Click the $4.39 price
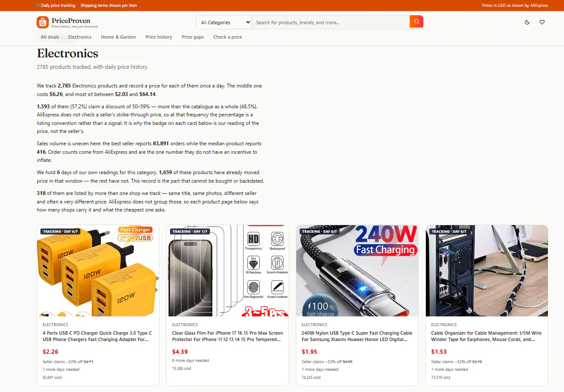The width and height of the screenshot is (564, 392). pyautogui.click(x=180, y=352)
